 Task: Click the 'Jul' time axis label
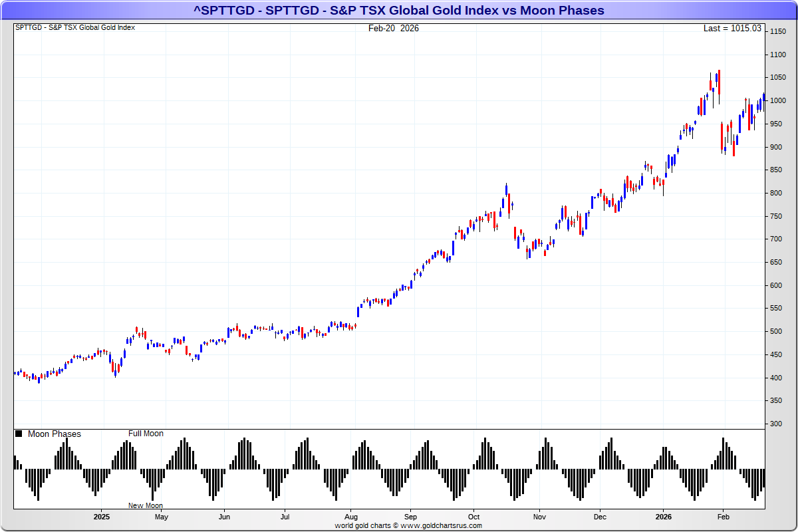click(285, 517)
